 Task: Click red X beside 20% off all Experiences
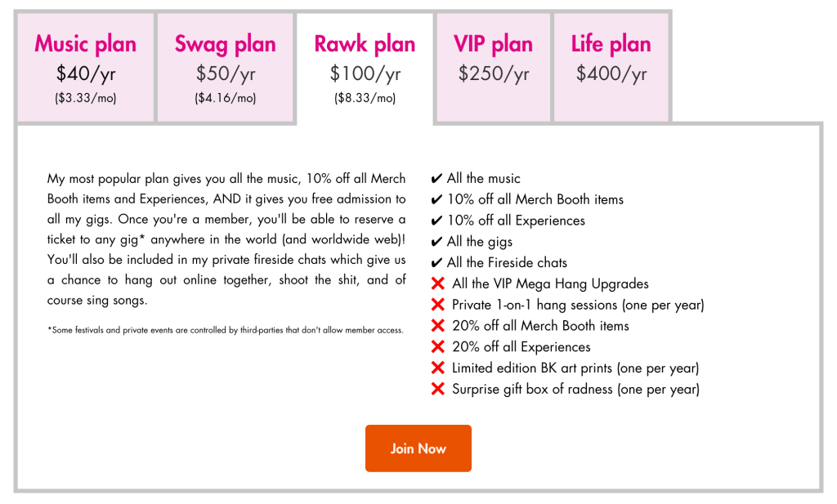pos(437,347)
